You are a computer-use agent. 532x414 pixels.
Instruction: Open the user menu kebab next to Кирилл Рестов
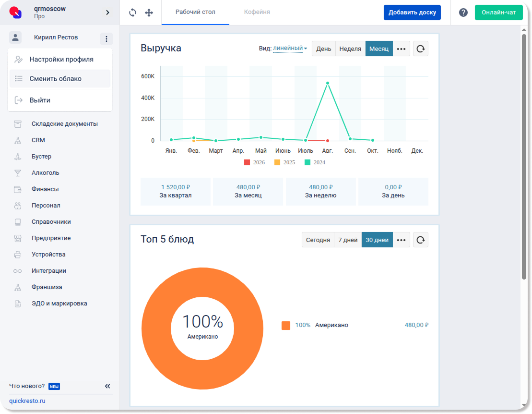coord(106,39)
